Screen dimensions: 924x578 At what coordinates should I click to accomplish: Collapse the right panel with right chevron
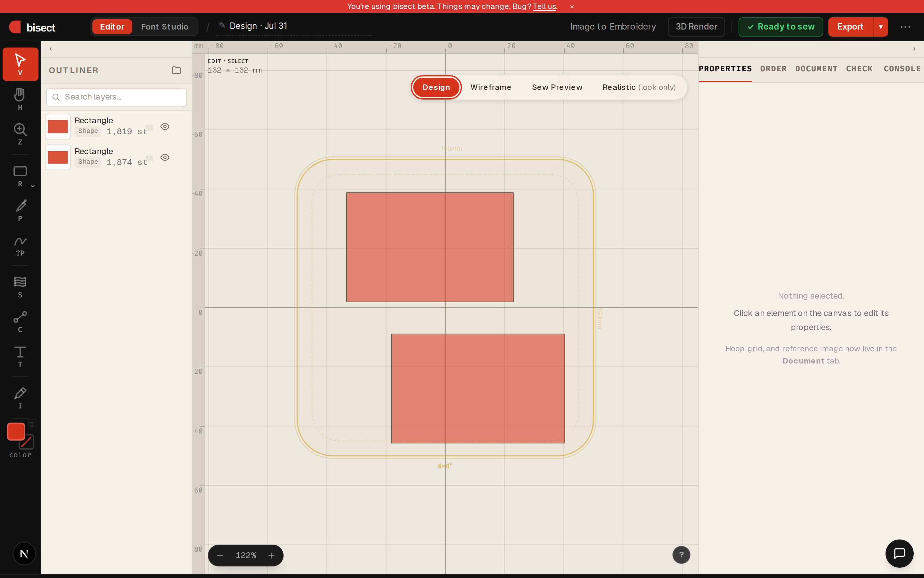coord(914,49)
